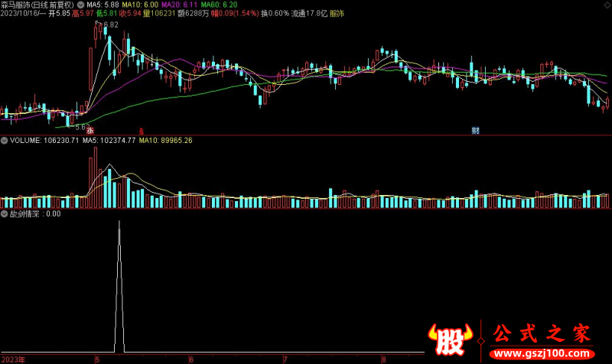Click the small red marker next to 涨

click(x=141, y=131)
